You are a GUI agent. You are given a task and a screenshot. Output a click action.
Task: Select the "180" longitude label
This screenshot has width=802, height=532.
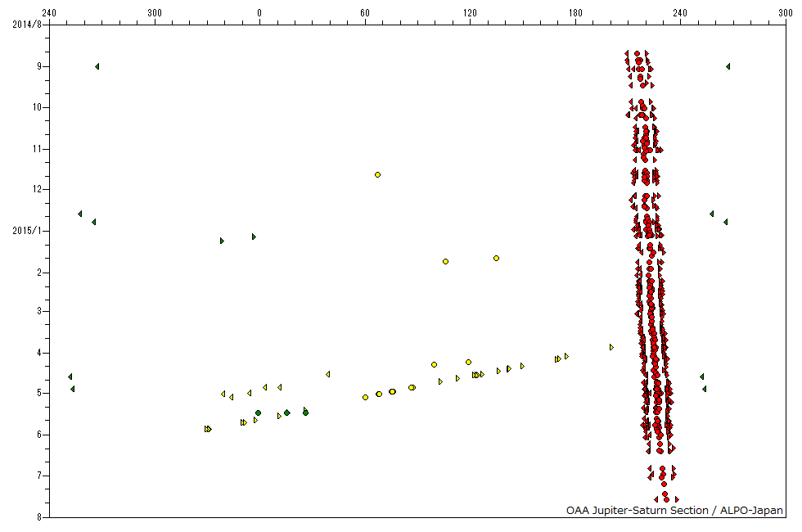[x=575, y=13]
